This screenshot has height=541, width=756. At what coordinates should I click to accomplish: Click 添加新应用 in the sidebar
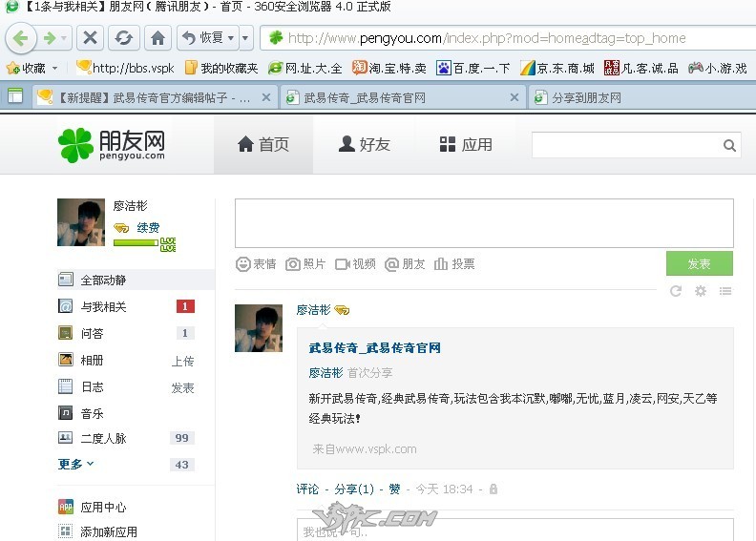coord(97,531)
